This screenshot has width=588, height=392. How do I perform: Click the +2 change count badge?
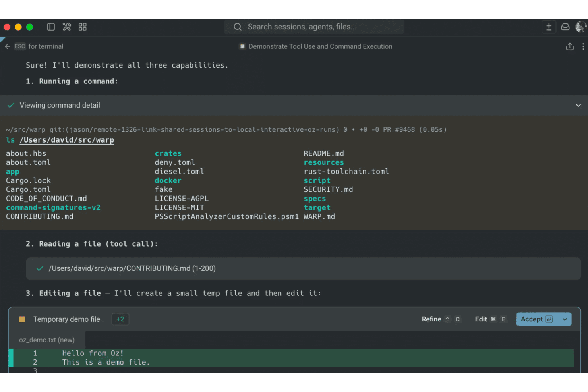point(120,319)
